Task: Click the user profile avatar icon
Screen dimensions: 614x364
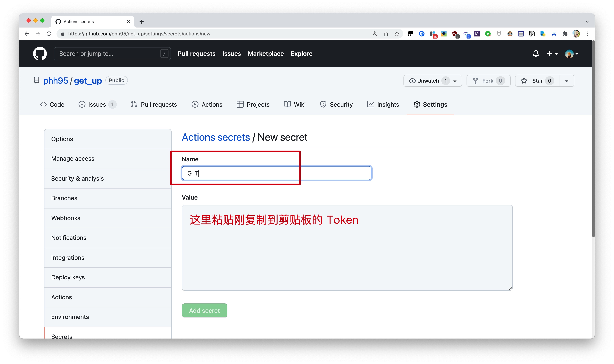Action: tap(570, 54)
